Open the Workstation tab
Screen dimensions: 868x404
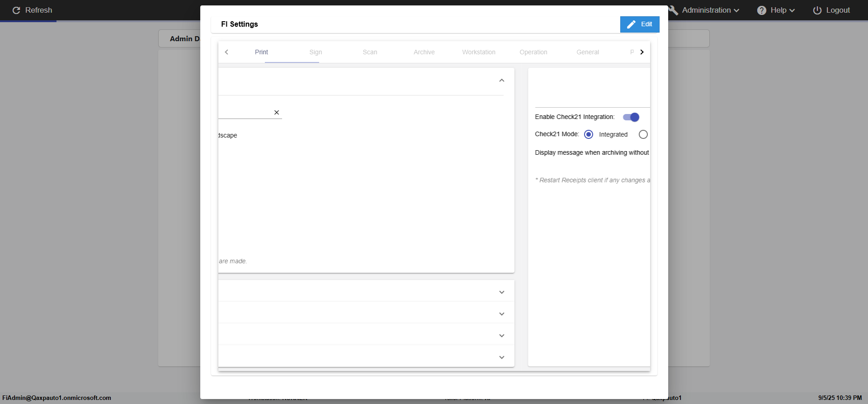pos(479,52)
